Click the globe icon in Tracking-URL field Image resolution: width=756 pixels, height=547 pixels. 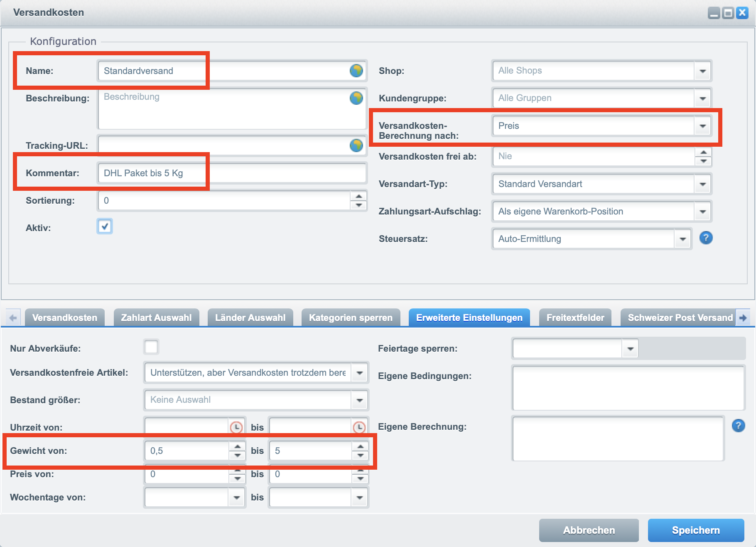(356, 145)
